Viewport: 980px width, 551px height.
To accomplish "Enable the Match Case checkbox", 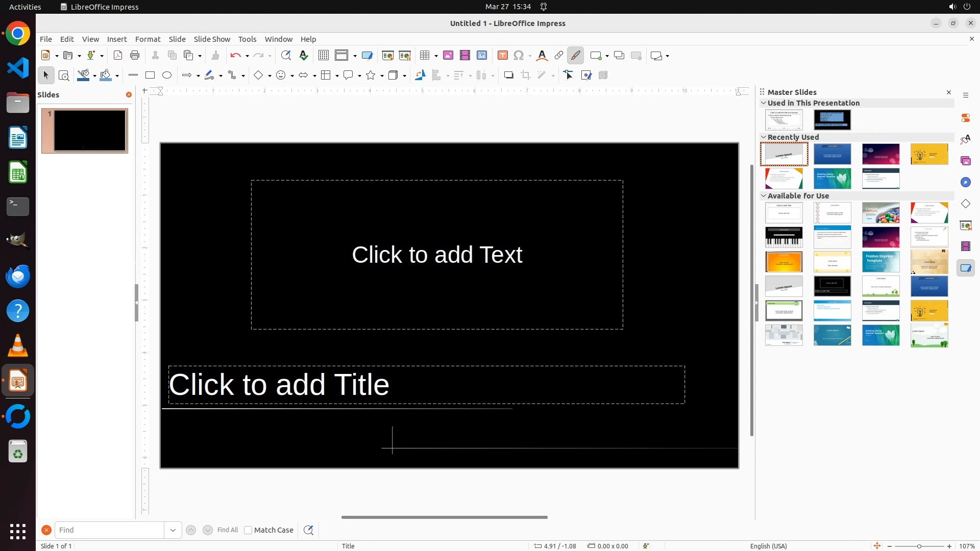I will point(248,530).
